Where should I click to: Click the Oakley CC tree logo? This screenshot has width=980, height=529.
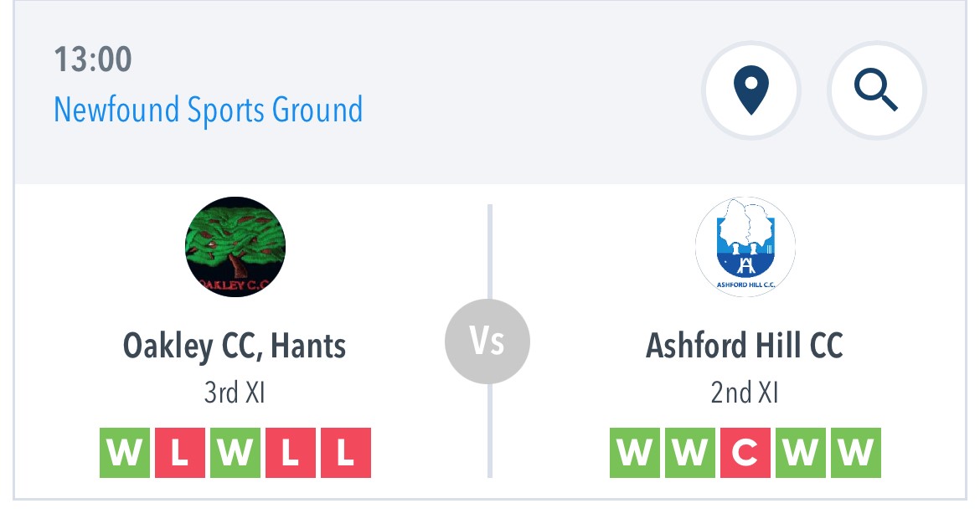tap(235, 247)
